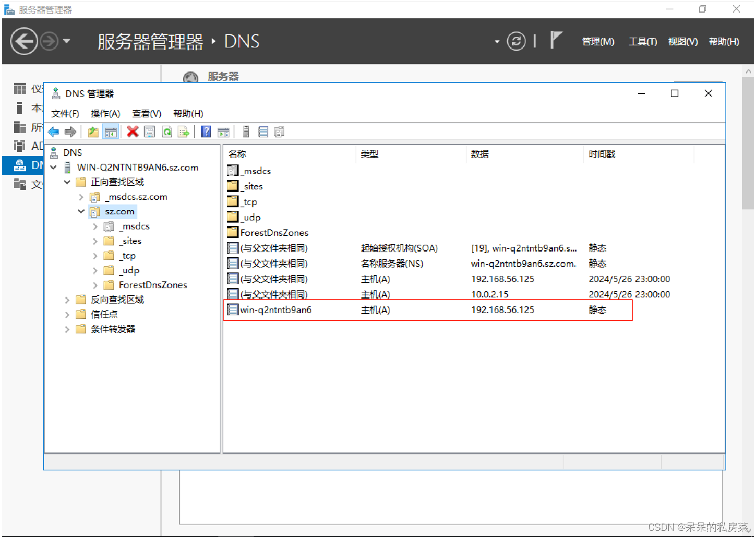Expand the 条件转发器 tree node
756x537 pixels.
[x=67, y=329]
